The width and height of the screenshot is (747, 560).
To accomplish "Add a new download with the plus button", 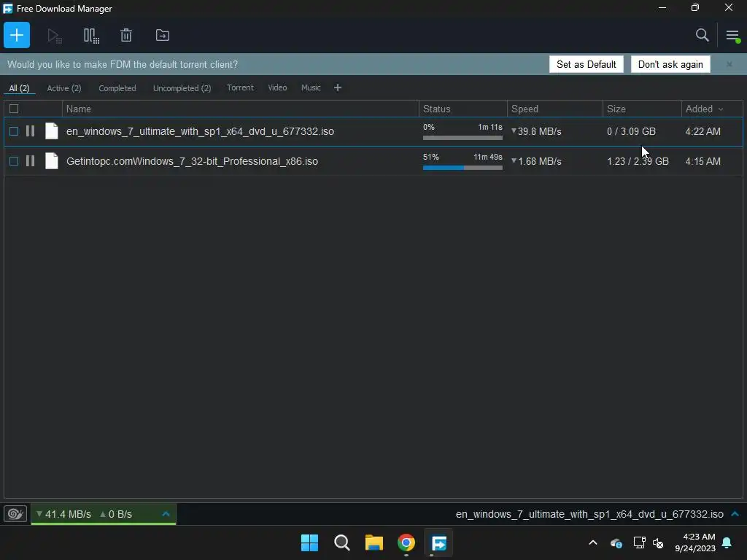I will (17, 35).
